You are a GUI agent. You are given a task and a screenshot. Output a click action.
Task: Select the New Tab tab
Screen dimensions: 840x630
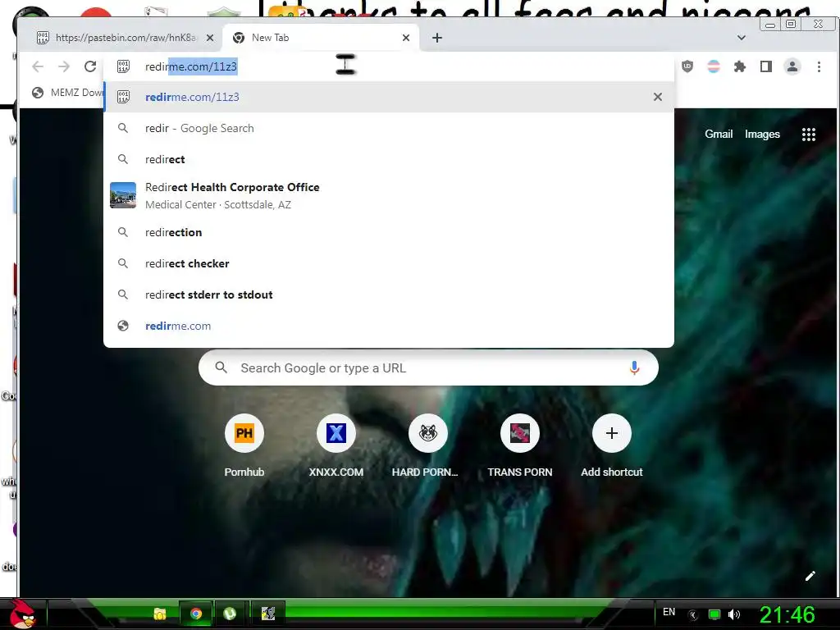pos(321,38)
